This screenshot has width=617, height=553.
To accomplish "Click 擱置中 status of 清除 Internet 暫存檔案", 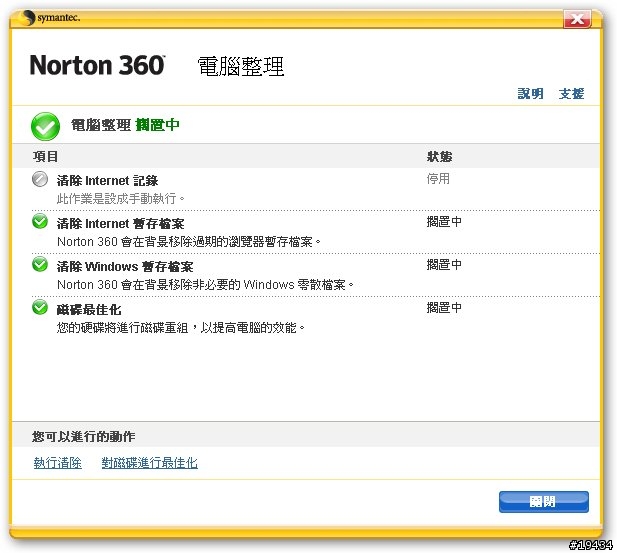I will point(444,222).
